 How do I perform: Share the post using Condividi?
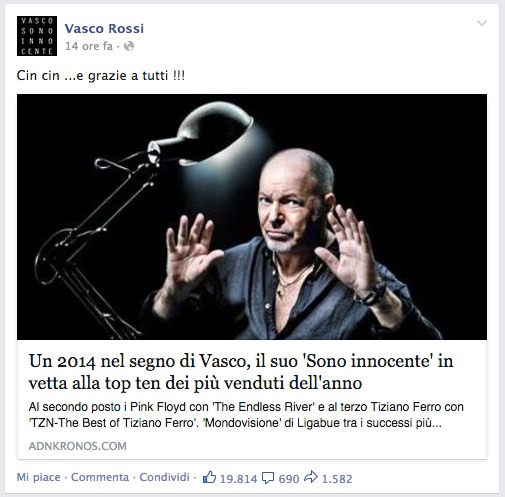coord(164,477)
